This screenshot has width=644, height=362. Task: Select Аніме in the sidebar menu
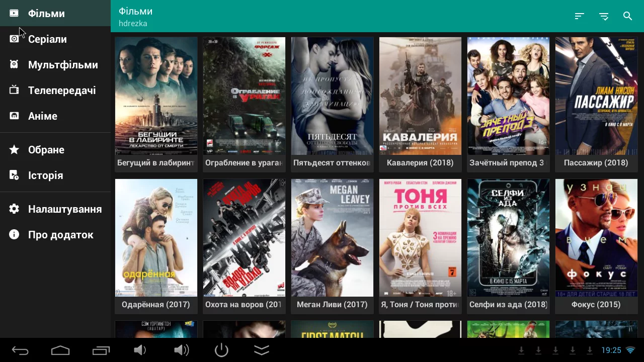(x=55, y=116)
